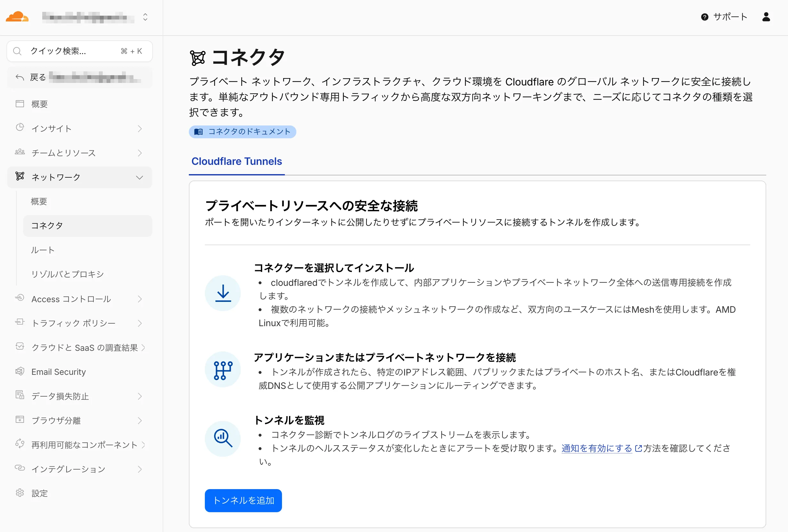Image resolution: width=788 pixels, height=532 pixels.
Task: Click heading コネクターを選択してインストール
Action: click(334, 268)
